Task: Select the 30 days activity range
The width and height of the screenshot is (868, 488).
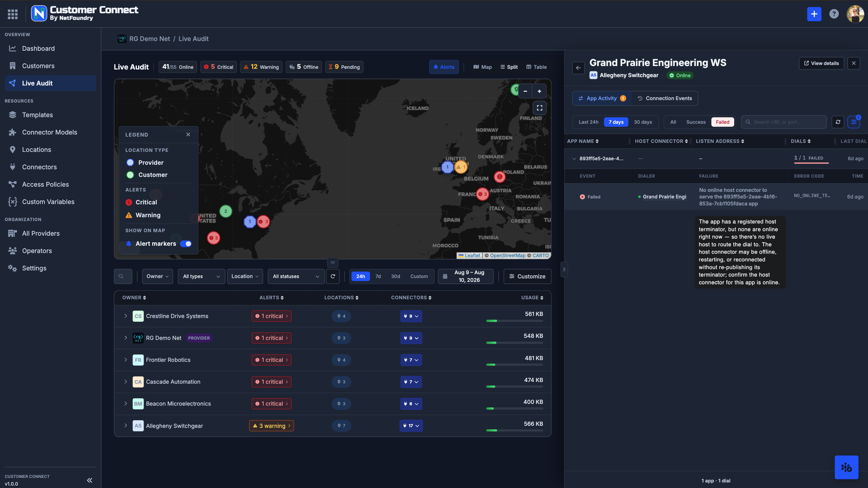Action: point(643,122)
